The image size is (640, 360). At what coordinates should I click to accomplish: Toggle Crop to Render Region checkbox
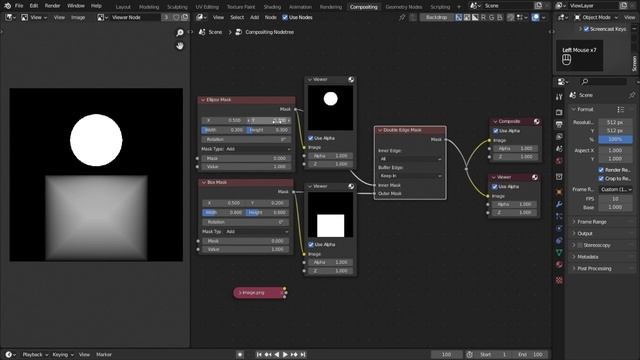[601, 179]
